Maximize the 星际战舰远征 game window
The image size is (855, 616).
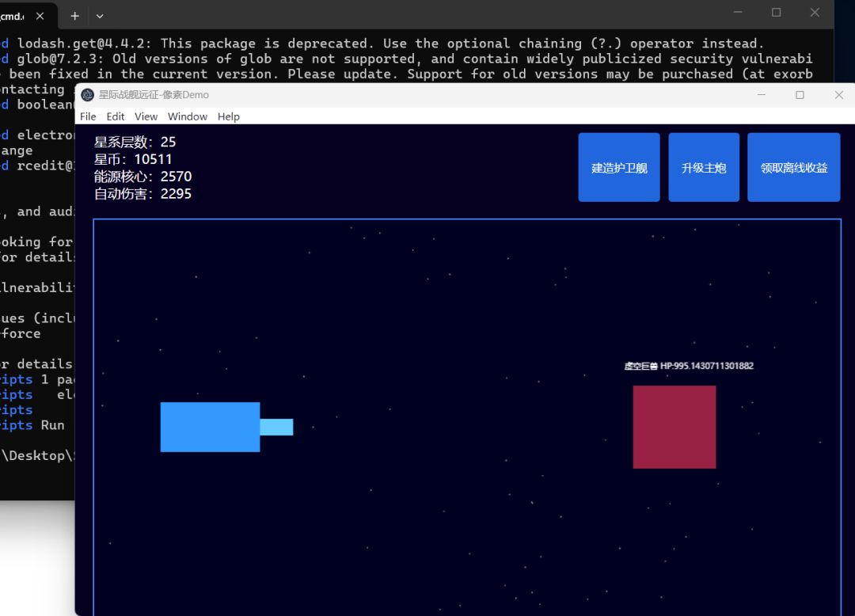(x=800, y=95)
